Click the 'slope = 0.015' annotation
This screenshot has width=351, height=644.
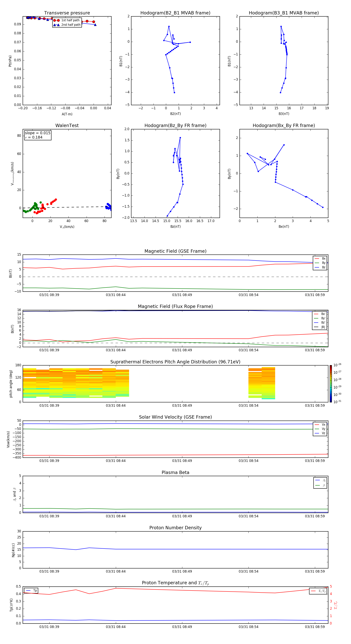[x=37, y=133]
